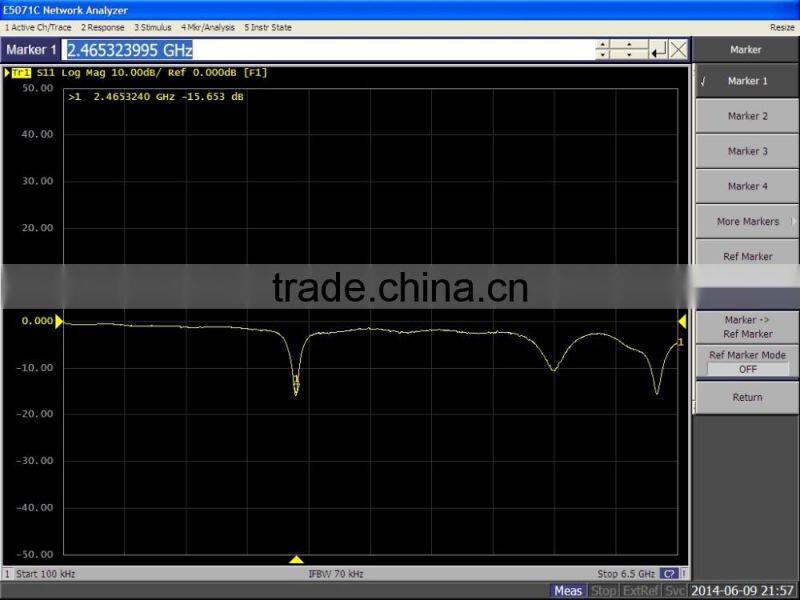
Task: Click the C? correction status icon
Action: pos(669,574)
